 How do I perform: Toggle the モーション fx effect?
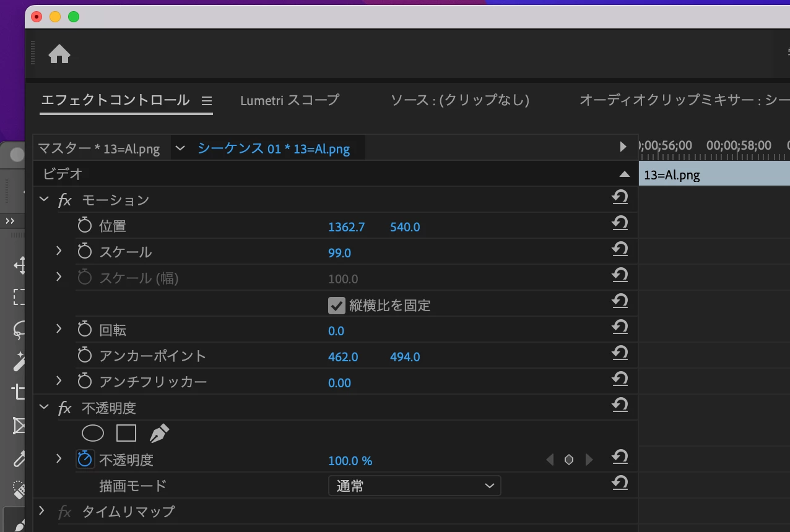click(65, 200)
